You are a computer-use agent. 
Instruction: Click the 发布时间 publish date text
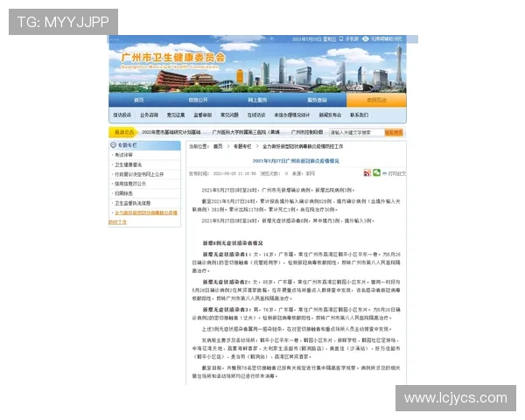[x=222, y=173]
